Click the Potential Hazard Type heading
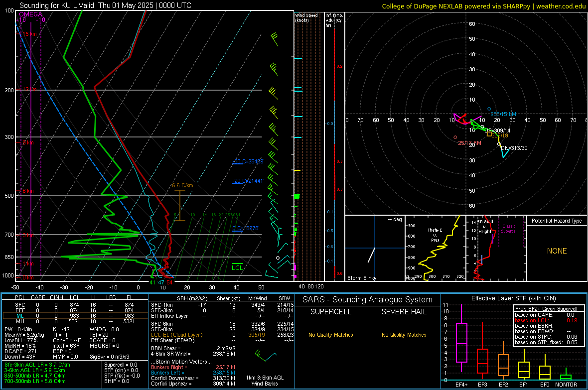This screenshot has width=588, height=390. [x=557, y=221]
